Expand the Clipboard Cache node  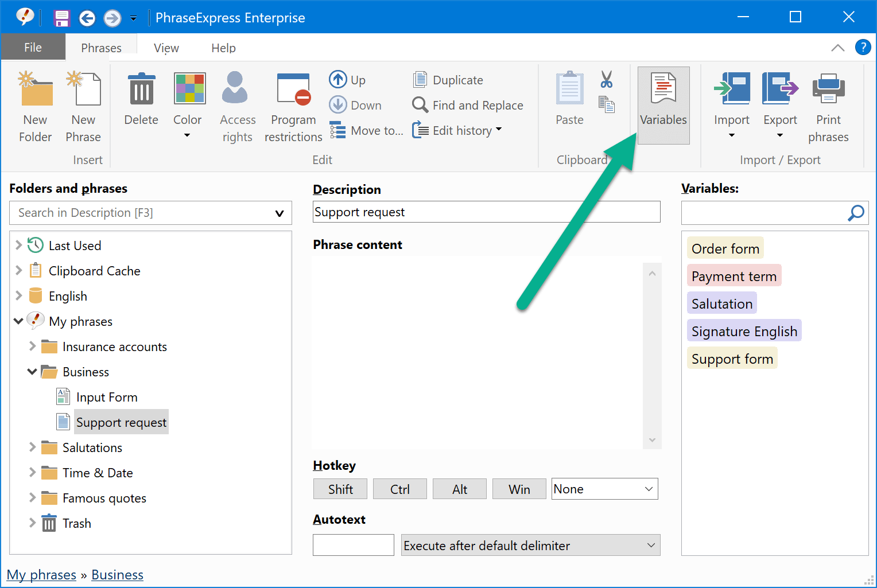tap(18, 271)
